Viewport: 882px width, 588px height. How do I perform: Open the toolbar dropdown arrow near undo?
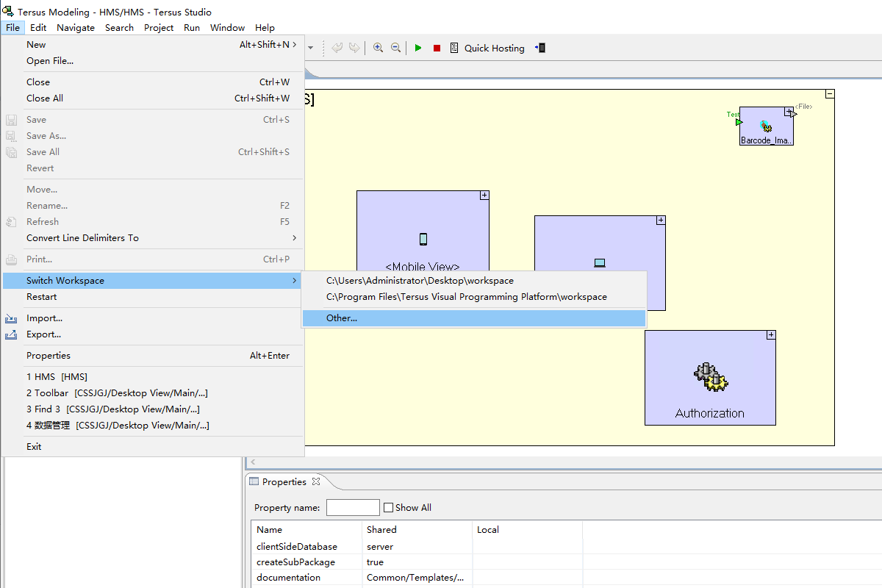click(x=311, y=48)
